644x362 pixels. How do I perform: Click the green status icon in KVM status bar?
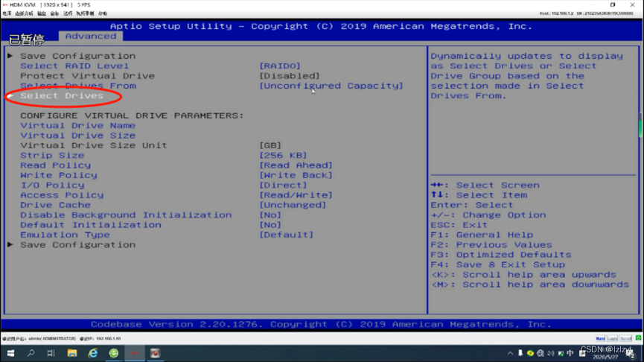(x=638, y=337)
